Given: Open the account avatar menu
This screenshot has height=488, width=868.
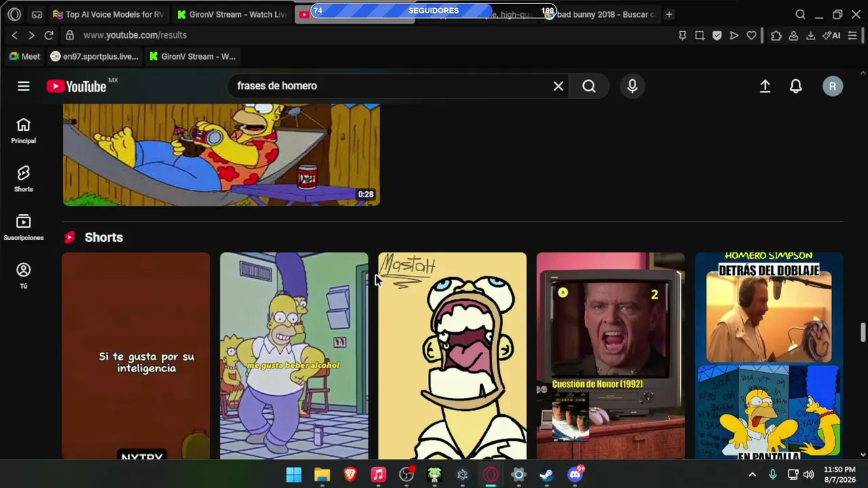Looking at the screenshot, I should click(x=833, y=86).
